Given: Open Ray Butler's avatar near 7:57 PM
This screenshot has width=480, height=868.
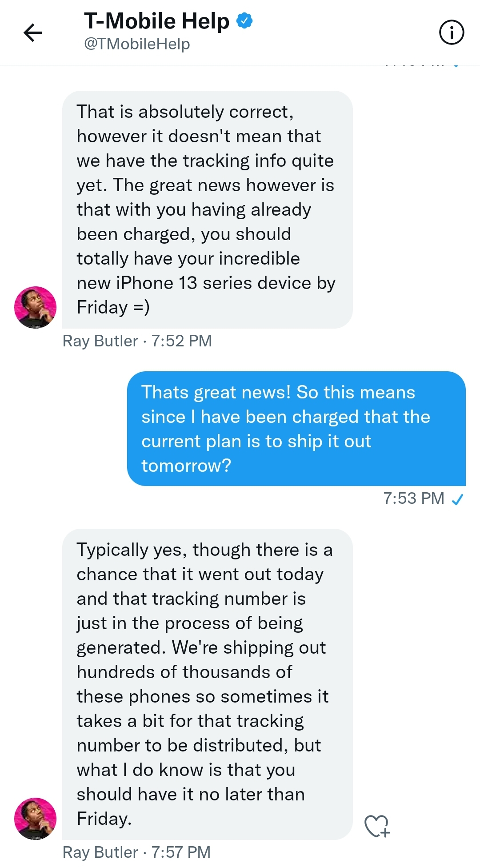Looking at the screenshot, I should (36, 819).
